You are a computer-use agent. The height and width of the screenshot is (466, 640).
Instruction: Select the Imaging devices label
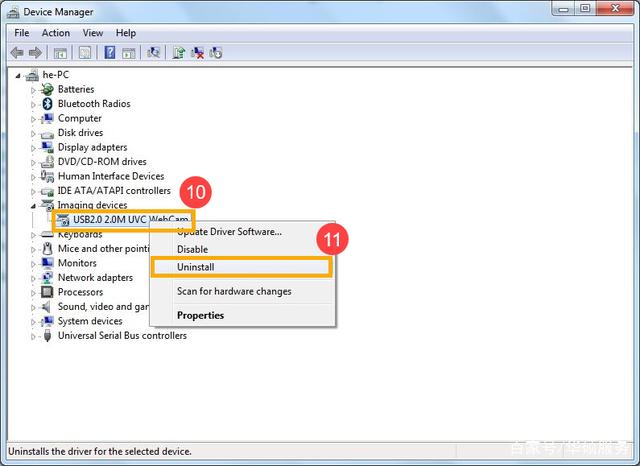pos(92,205)
